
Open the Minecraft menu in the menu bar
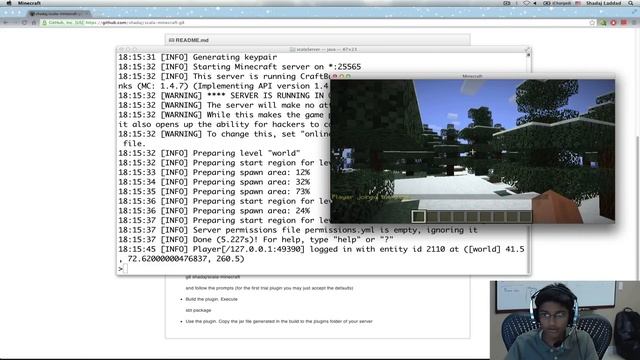29,3
